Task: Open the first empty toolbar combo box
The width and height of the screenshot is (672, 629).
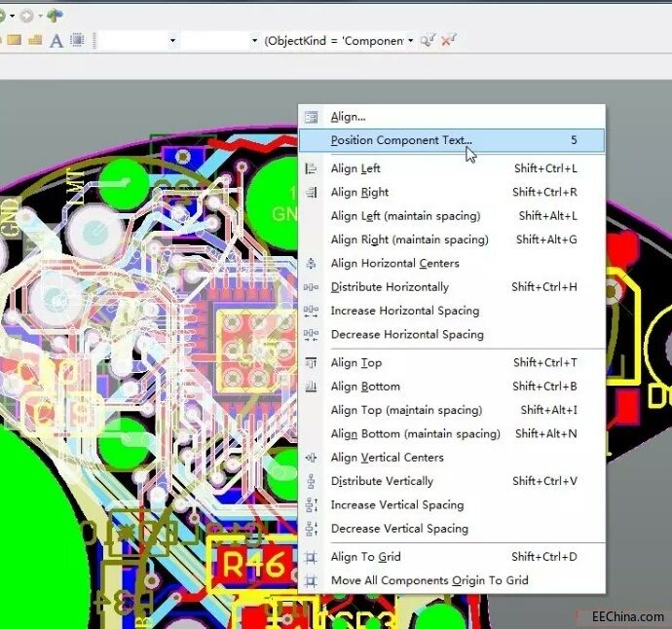Action: coord(172,41)
